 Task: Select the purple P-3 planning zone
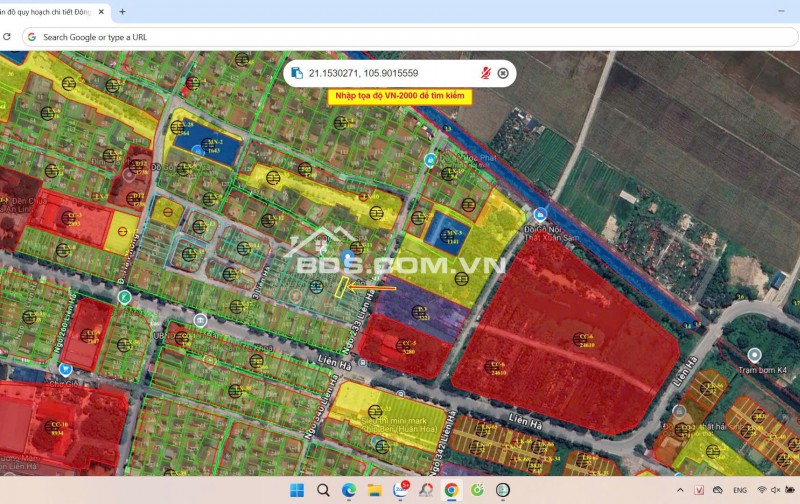(x=421, y=311)
